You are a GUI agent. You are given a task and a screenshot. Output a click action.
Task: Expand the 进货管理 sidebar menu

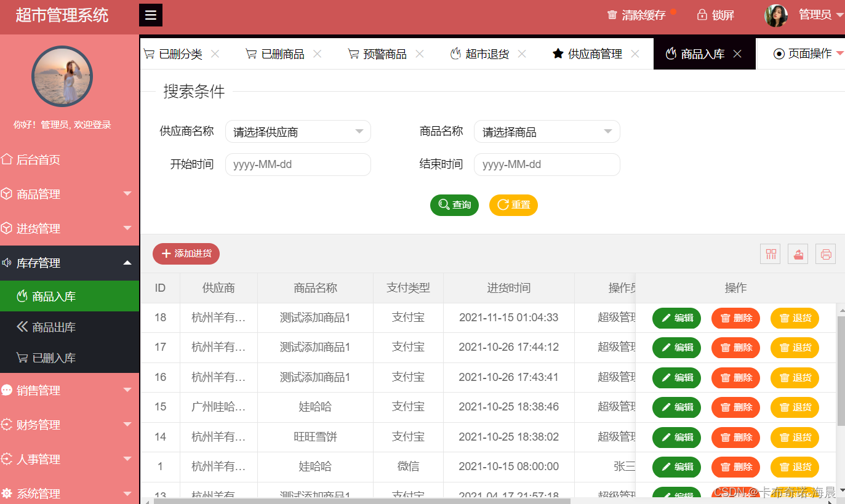(70, 229)
